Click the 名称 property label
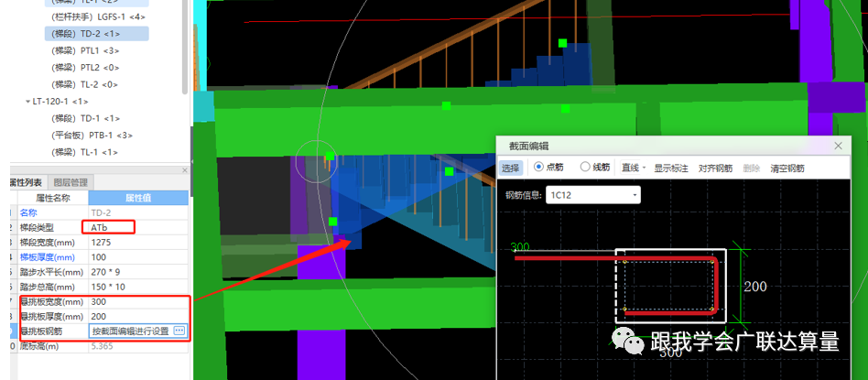Image resolution: width=868 pixels, height=380 pixels. 28,212
